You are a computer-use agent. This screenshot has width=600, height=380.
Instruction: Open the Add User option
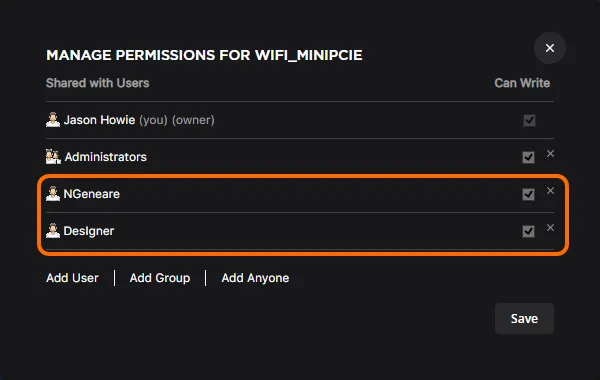click(72, 278)
